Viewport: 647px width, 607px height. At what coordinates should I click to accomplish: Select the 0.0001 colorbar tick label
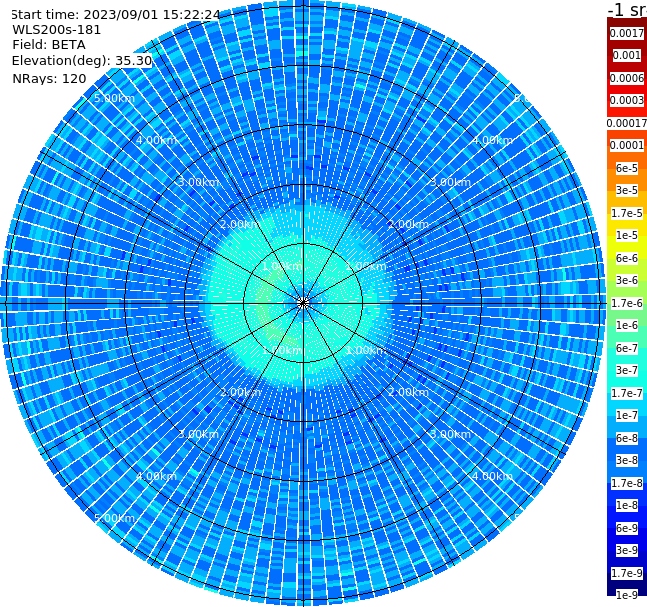point(627,145)
